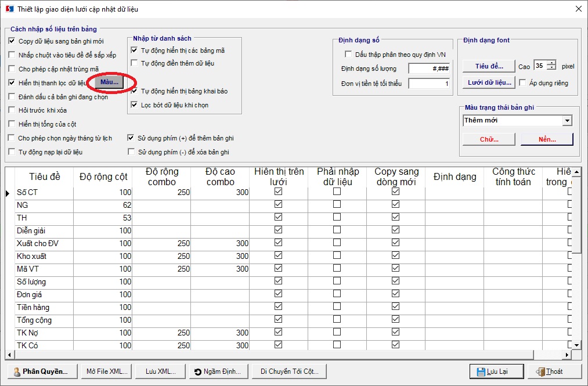Click the grid's scroll down arrow
The height and width of the screenshot is (386, 588).
(x=577, y=345)
